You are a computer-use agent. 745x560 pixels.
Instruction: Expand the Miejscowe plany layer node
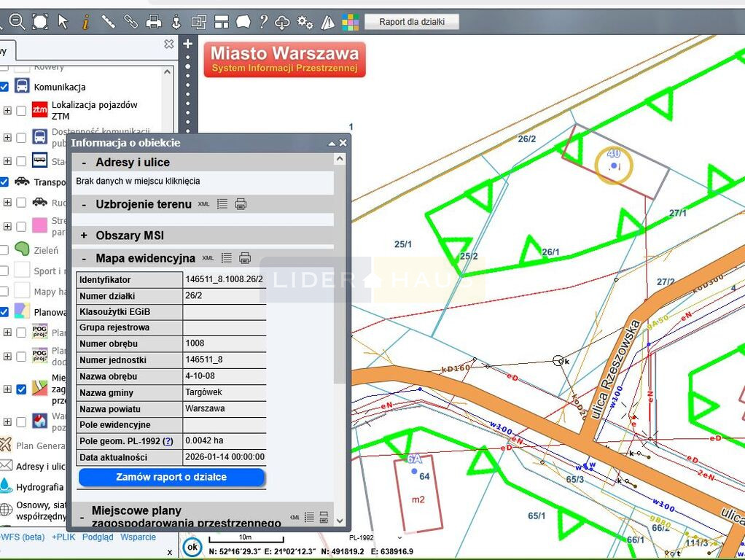click(x=7, y=389)
